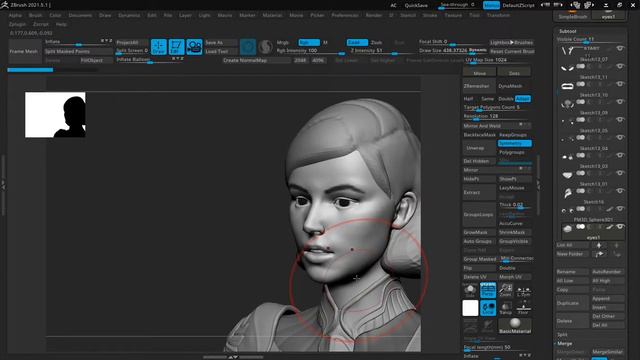
Task: Open the Brush menu
Action: [x=36, y=15]
